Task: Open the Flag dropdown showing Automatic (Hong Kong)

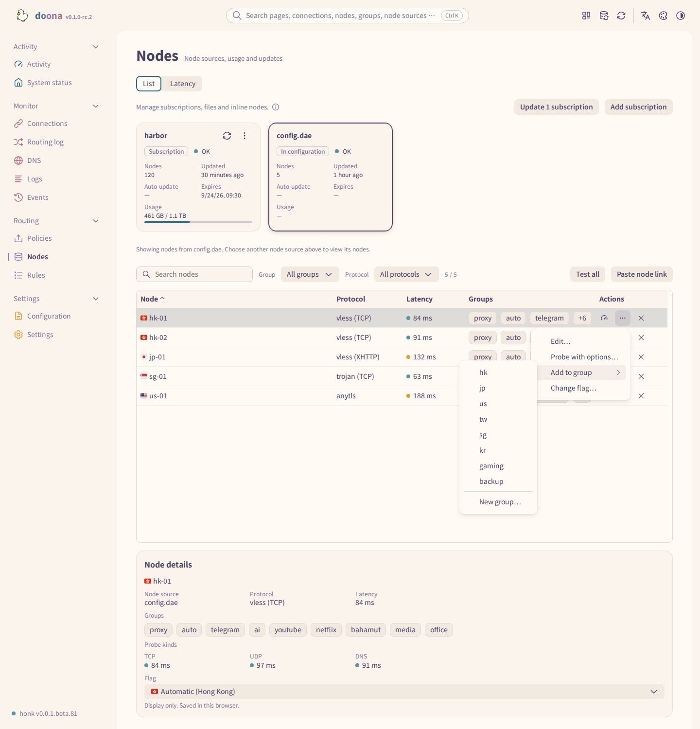Action: click(x=404, y=692)
